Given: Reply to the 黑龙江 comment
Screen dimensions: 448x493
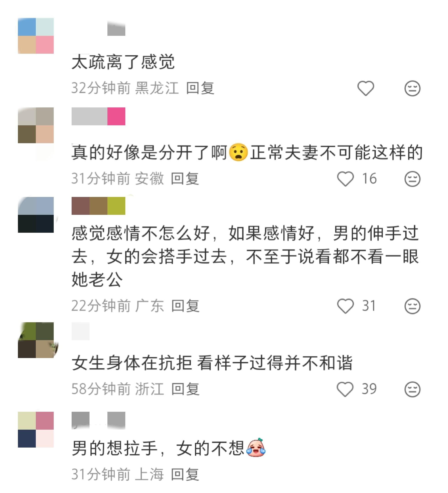Looking at the screenshot, I should [x=200, y=88].
